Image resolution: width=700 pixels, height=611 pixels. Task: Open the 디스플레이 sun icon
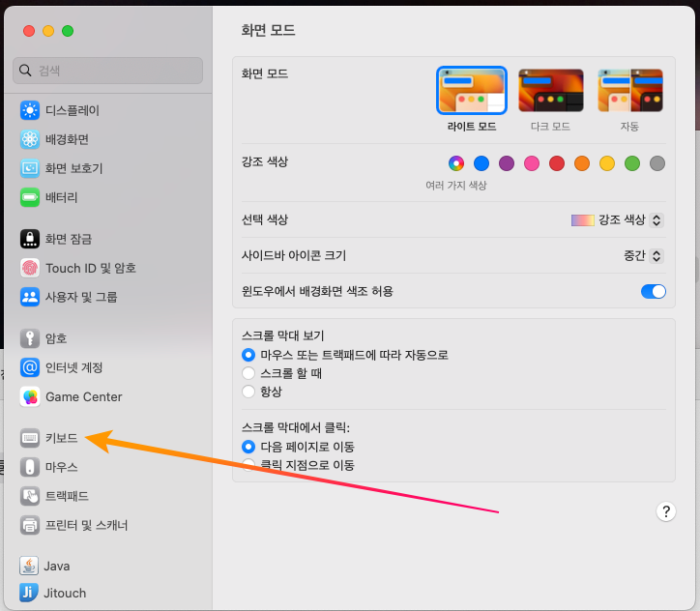[x=30, y=110]
